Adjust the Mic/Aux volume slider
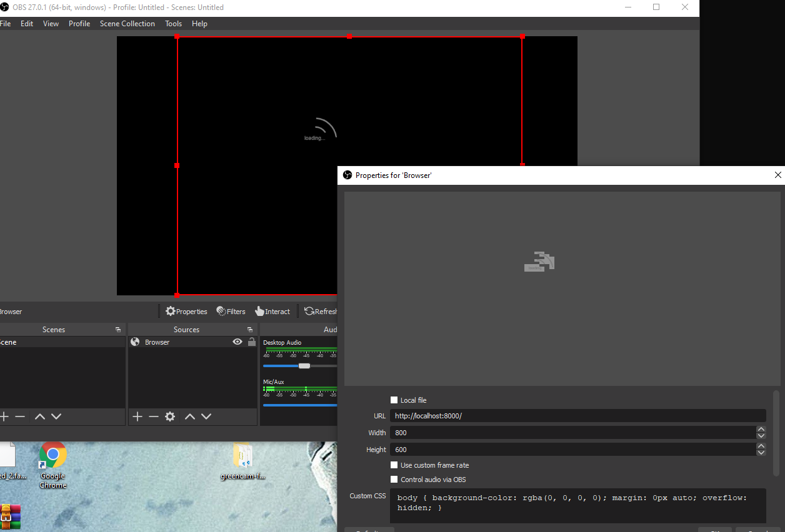This screenshot has width=785, height=532. pyautogui.click(x=300, y=405)
